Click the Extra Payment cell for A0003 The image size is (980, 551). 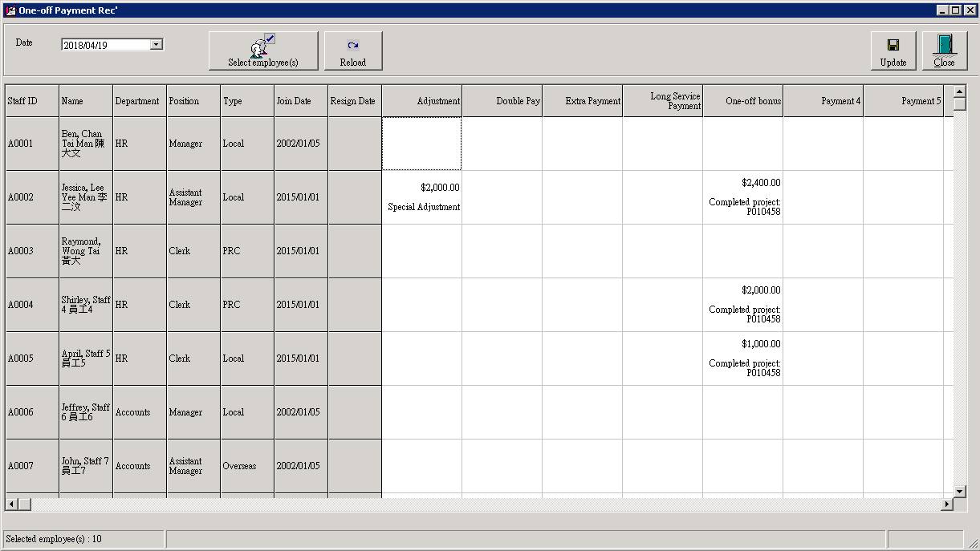tap(583, 251)
